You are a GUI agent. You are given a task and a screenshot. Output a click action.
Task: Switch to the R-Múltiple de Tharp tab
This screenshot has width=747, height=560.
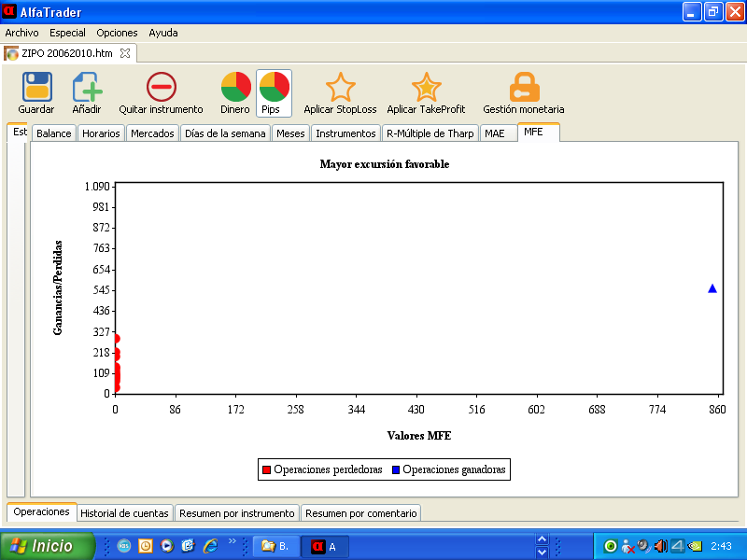[x=430, y=133]
